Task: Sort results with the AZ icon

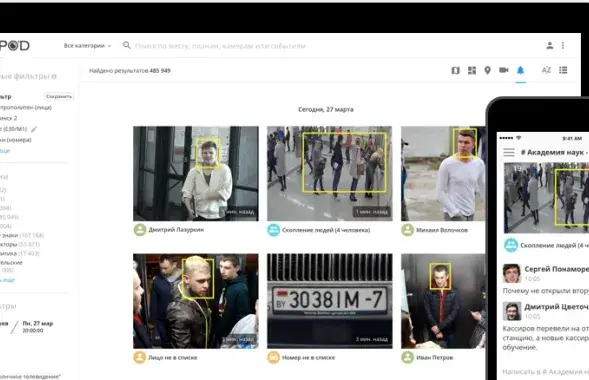Action: tap(546, 70)
